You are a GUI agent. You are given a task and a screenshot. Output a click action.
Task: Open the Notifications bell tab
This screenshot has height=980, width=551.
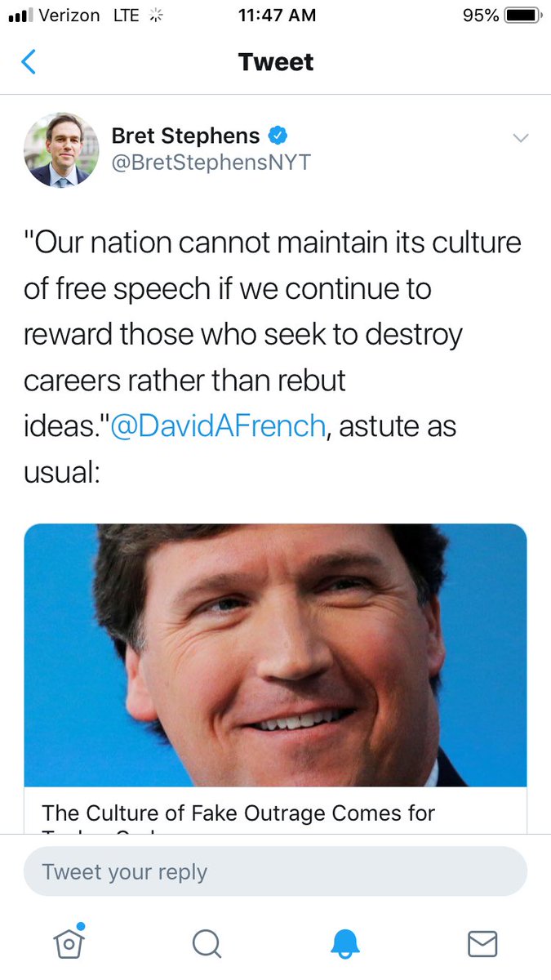[344, 943]
